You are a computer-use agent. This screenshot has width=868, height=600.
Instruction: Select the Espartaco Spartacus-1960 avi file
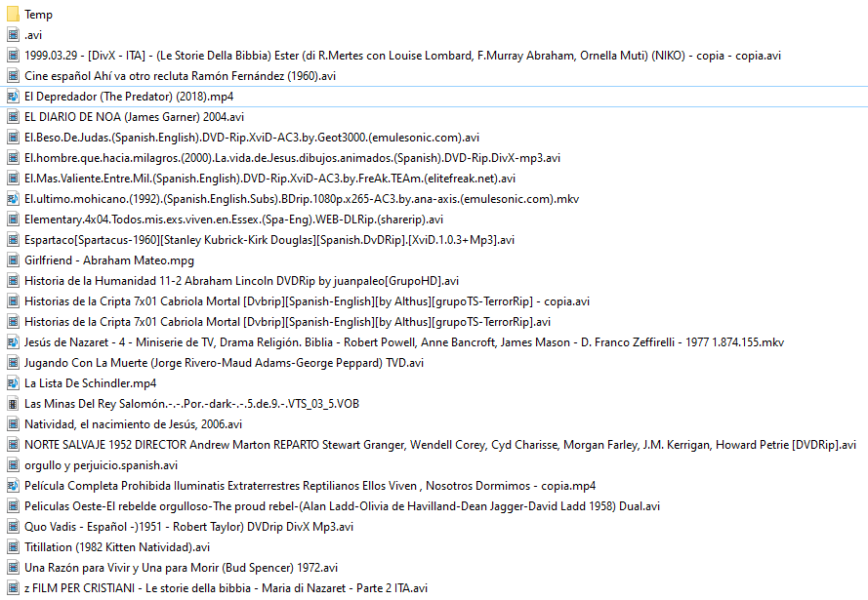269,240
